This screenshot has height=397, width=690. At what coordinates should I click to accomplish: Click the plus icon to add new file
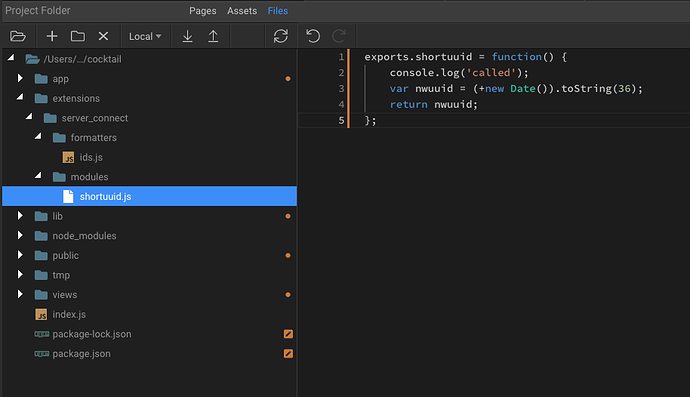pyautogui.click(x=52, y=36)
